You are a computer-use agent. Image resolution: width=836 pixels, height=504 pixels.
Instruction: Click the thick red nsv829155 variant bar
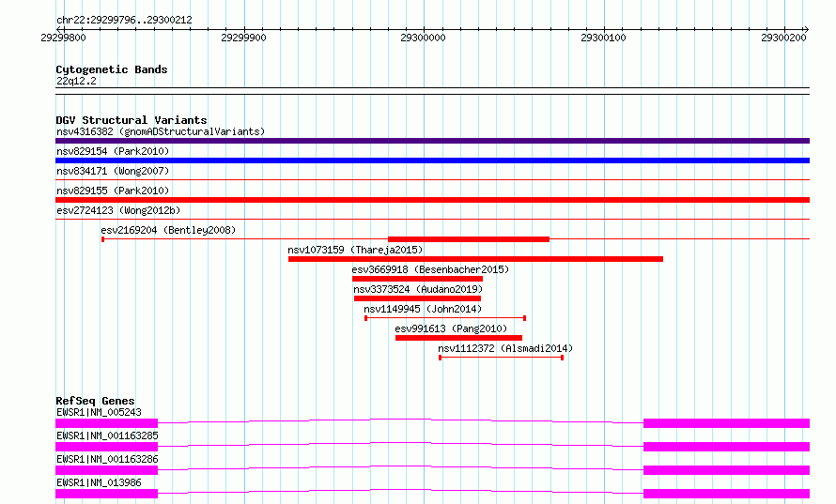432,200
